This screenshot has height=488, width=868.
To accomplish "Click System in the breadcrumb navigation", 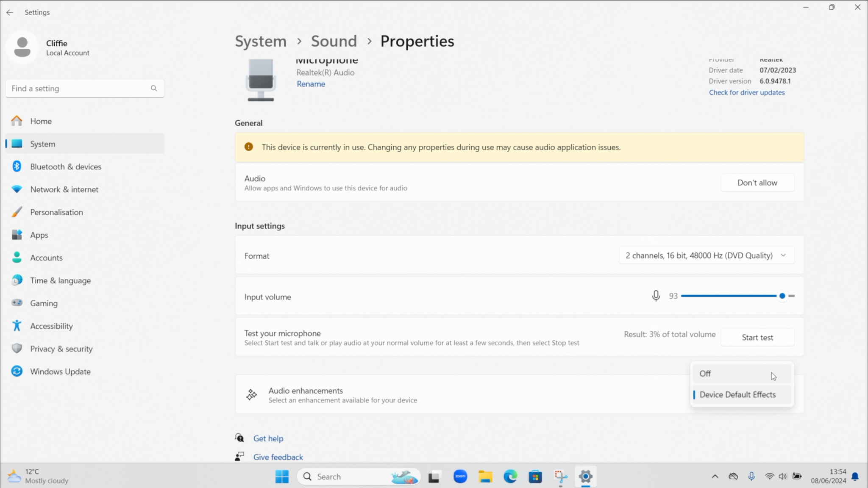I will click(260, 41).
